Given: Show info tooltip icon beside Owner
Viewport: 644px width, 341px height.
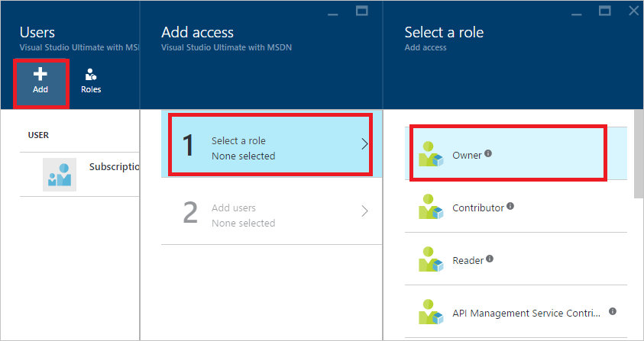Looking at the screenshot, I should (489, 153).
